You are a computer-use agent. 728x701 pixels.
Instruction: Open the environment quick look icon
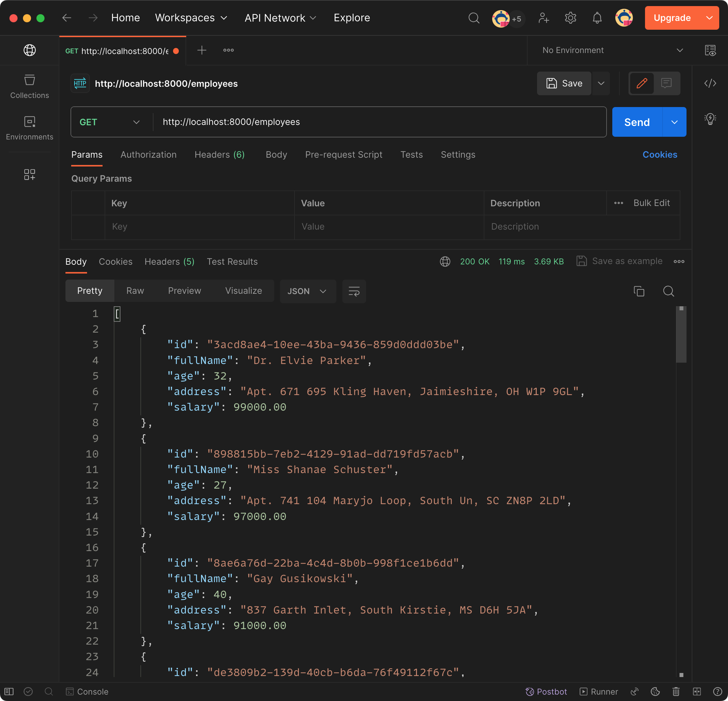click(x=710, y=50)
